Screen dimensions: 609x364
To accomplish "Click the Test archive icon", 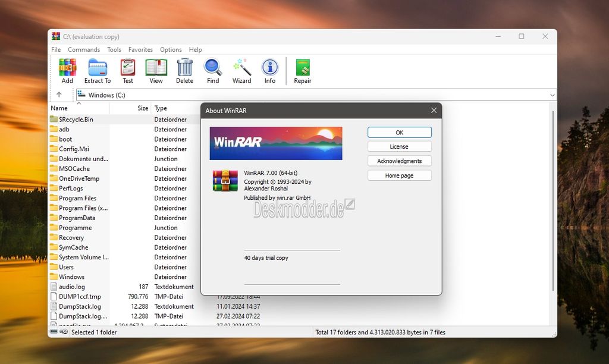I will click(127, 70).
